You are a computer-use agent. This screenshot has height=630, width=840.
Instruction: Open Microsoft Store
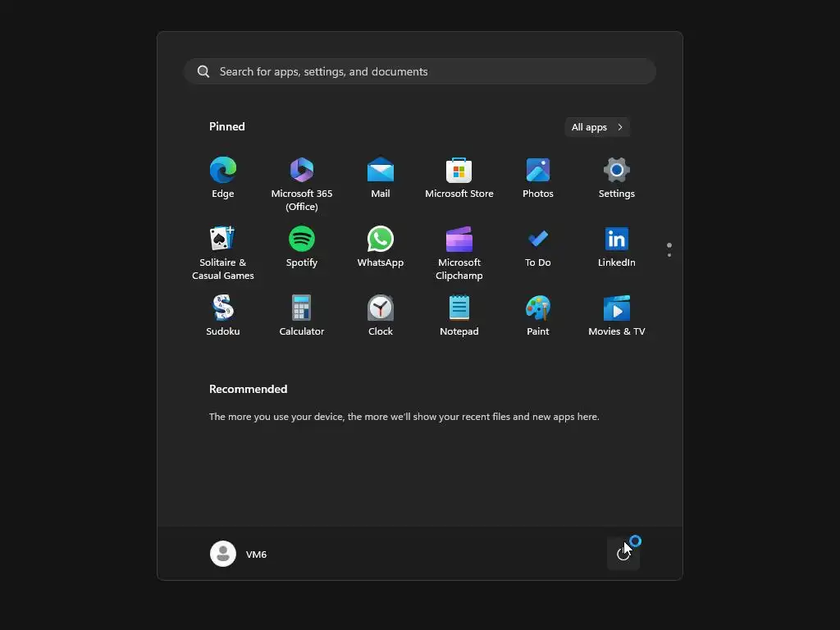click(459, 178)
